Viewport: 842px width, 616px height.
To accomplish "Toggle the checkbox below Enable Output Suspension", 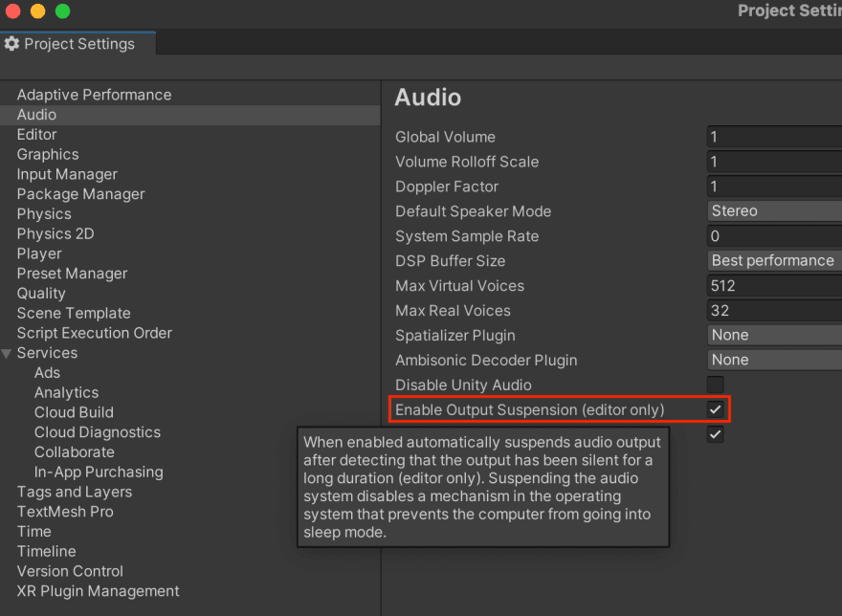I will tap(716, 434).
